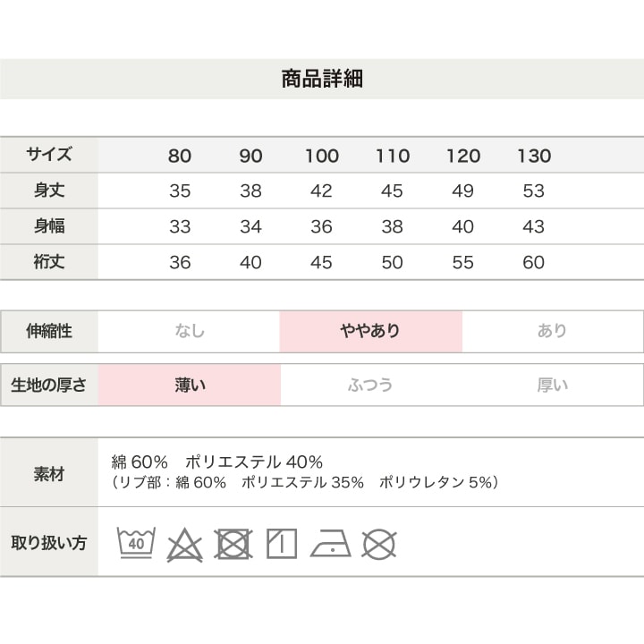The height and width of the screenshot is (644, 644).
Task: Click the size 130 column header
Action: [534, 156]
